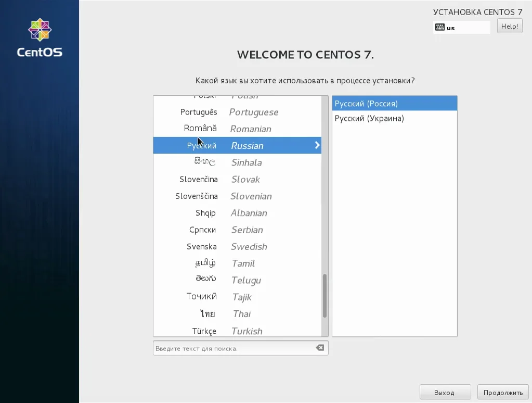Clear the search field with the backspace icon
Screen dimensions: 532x403
pyautogui.click(x=320, y=348)
